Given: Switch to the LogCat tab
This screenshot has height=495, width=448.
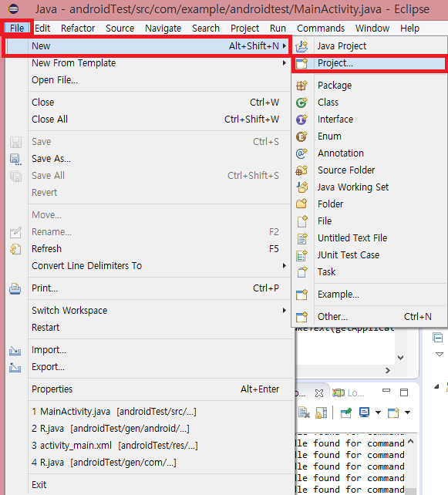Looking at the screenshot, I should point(349,393).
